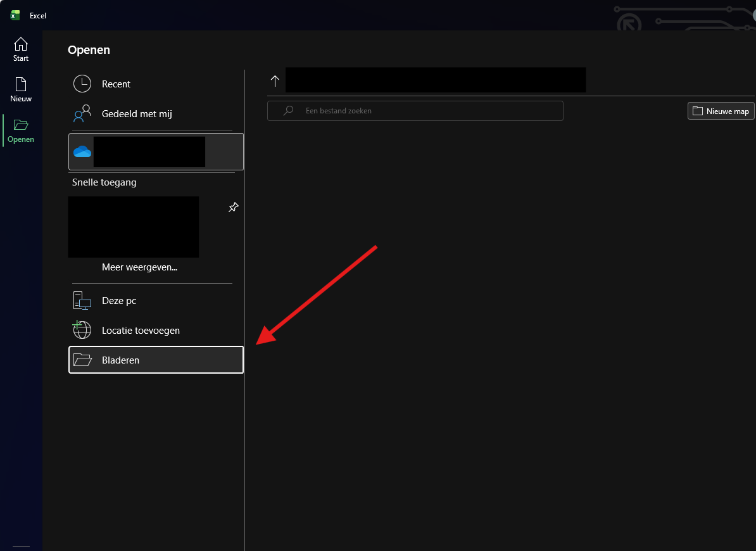Click the Bladeren button
Image resolution: width=756 pixels, height=551 pixels.
[156, 360]
